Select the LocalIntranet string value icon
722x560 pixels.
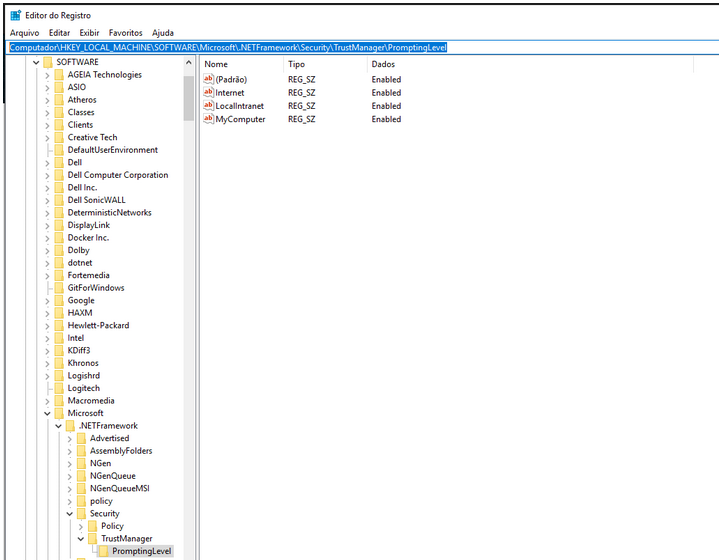click(209, 105)
